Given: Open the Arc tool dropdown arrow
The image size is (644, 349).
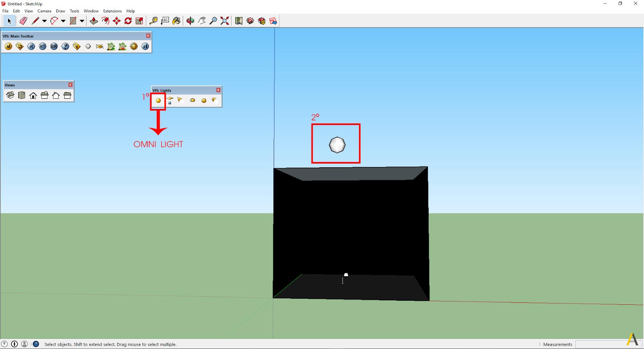Looking at the screenshot, I should tap(63, 21).
